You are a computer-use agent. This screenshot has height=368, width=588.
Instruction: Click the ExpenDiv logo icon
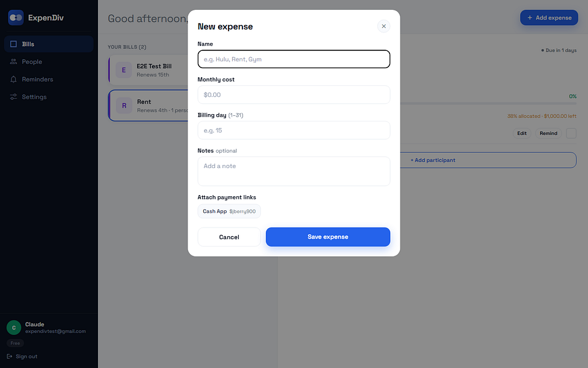click(16, 18)
